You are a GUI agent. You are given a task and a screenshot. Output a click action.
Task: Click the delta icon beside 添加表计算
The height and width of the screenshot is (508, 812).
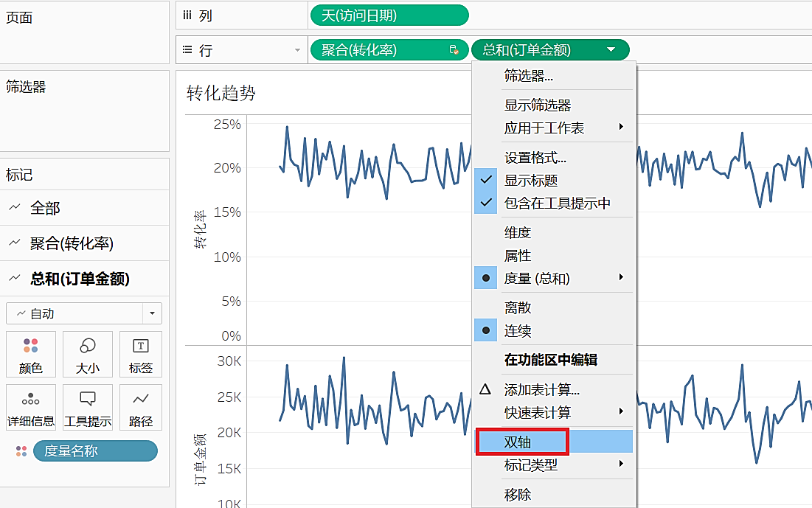[x=485, y=389]
